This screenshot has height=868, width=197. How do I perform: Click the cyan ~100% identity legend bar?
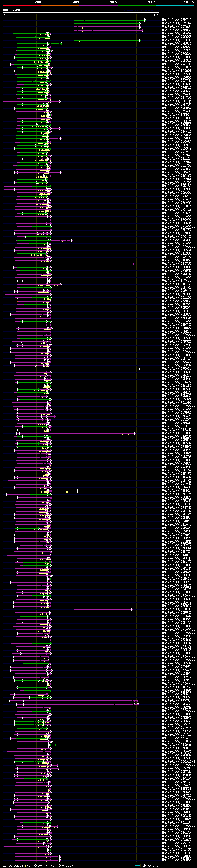pos(175,6)
